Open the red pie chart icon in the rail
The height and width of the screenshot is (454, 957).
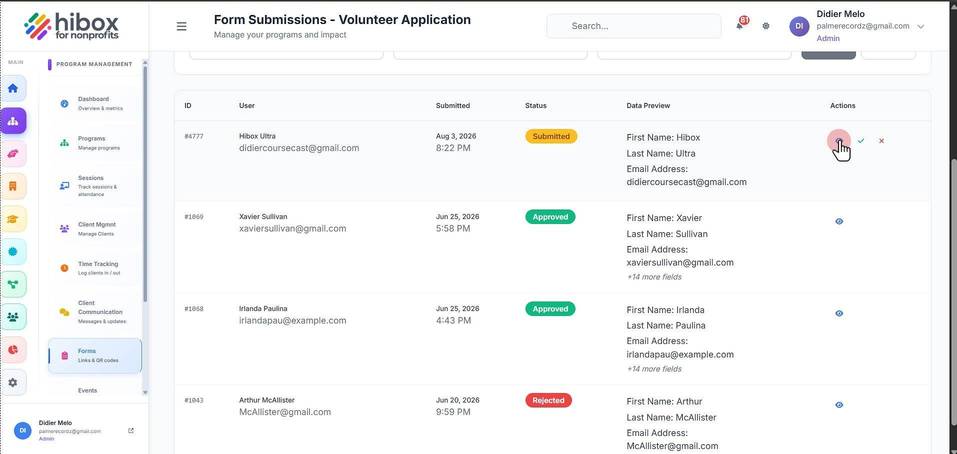tap(13, 350)
